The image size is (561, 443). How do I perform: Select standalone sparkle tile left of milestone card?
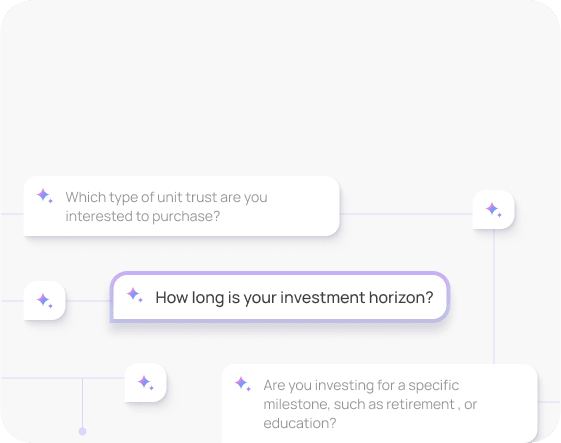click(x=146, y=383)
